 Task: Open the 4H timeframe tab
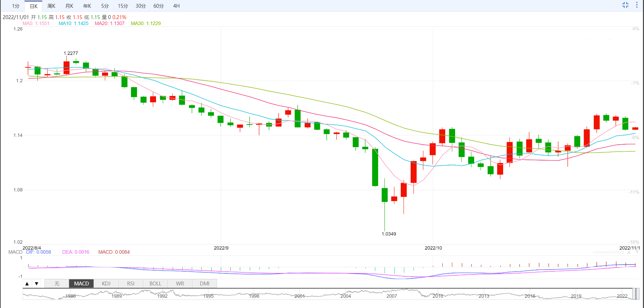point(177,6)
